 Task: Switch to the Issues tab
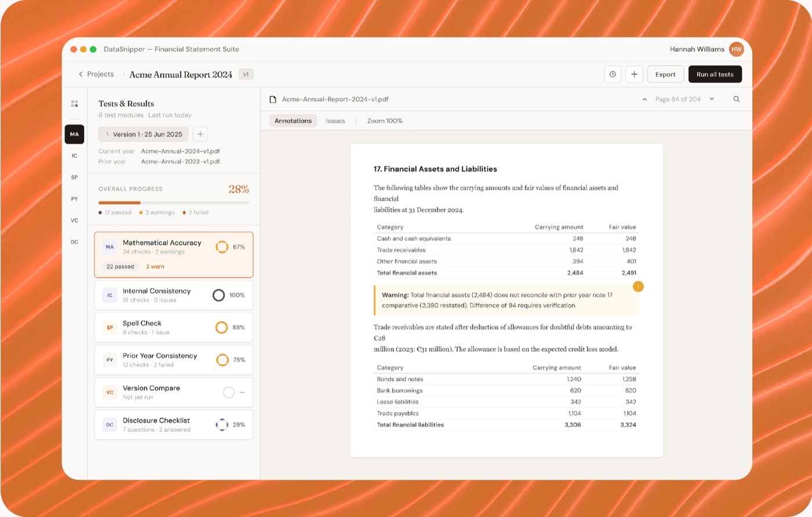335,121
